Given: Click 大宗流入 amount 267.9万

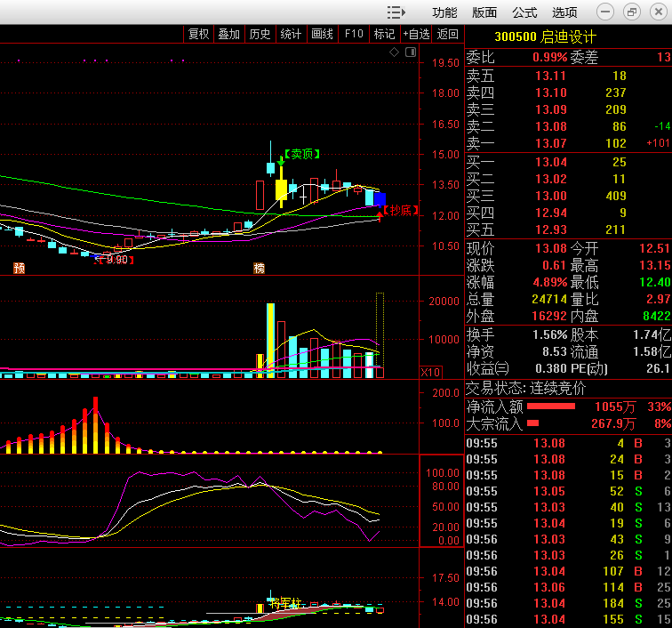Looking at the screenshot, I should pos(613,423).
